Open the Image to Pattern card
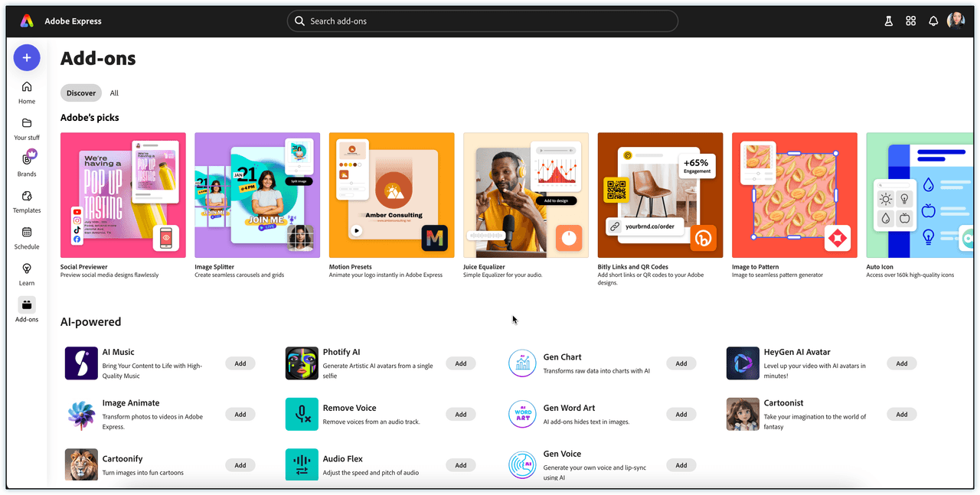 click(794, 195)
